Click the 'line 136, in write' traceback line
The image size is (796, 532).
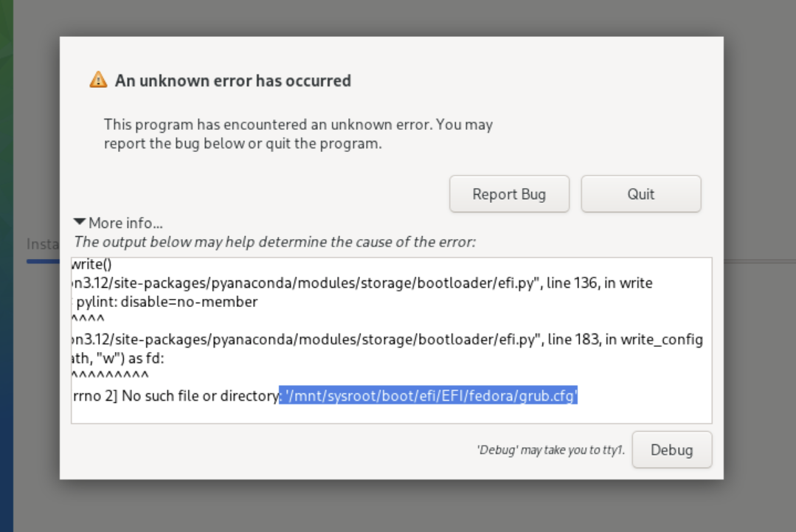point(361,283)
